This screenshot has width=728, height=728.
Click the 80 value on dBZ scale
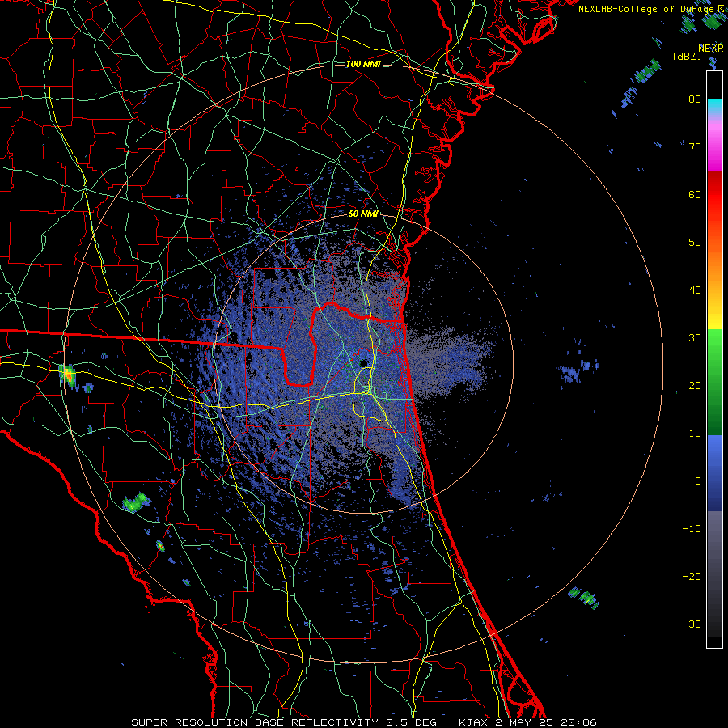tap(695, 99)
